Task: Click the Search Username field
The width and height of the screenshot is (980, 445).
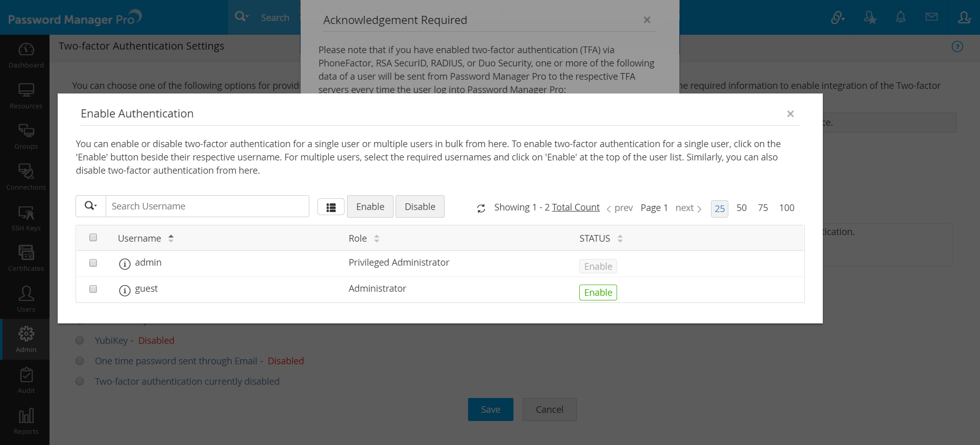Action: tap(207, 206)
